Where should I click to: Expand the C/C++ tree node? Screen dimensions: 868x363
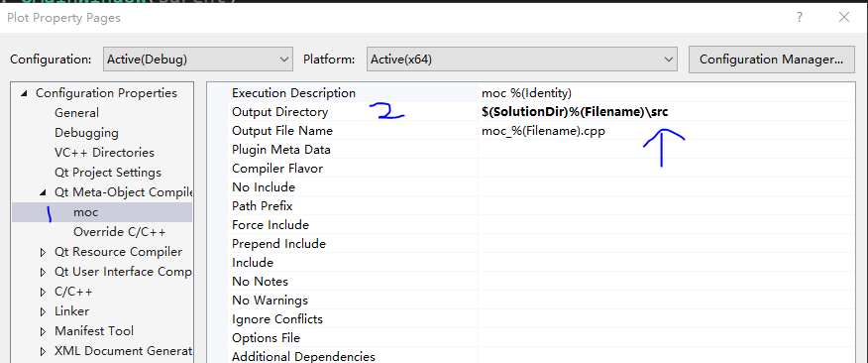click(44, 292)
